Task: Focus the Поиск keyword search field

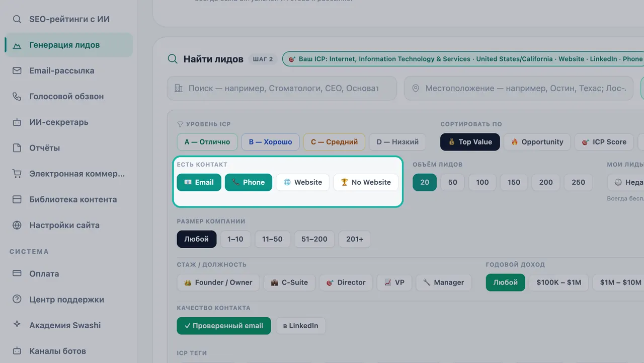Action: pyautogui.click(x=282, y=88)
